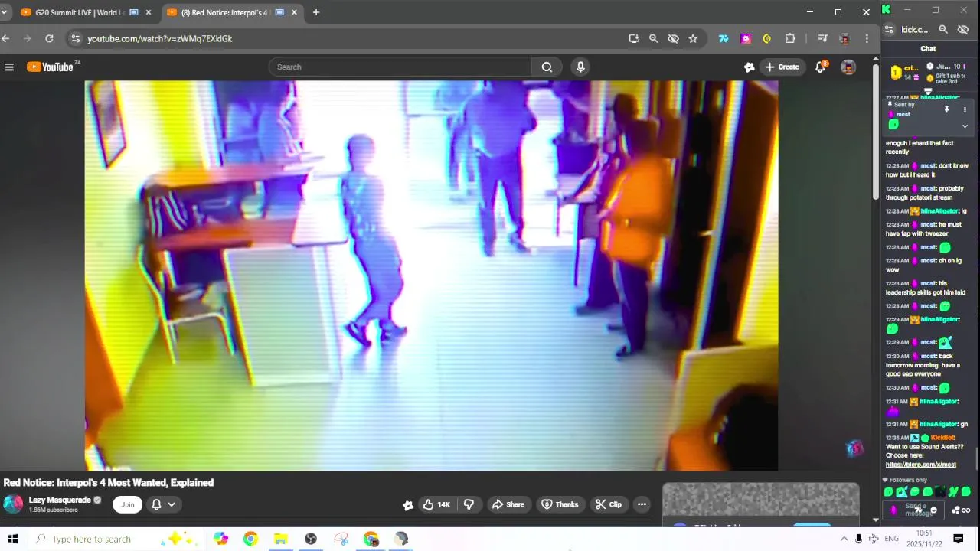Go forward in browser history

click(28, 38)
